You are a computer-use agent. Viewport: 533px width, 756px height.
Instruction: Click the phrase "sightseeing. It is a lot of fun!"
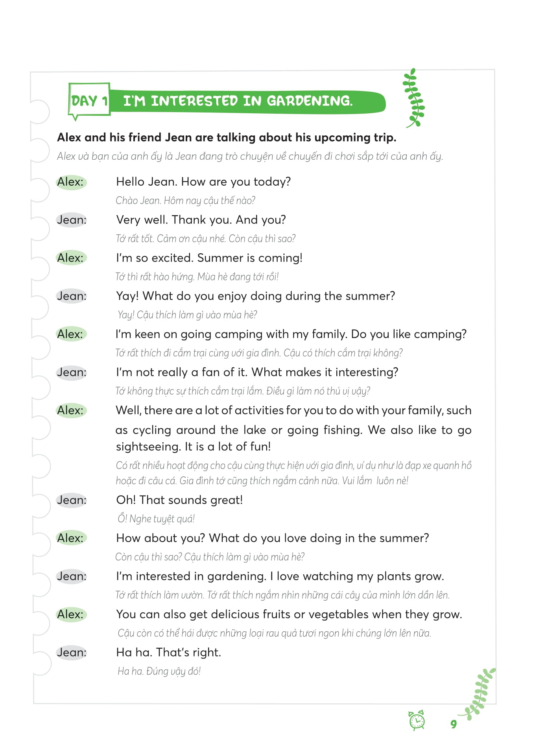tap(193, 447)
